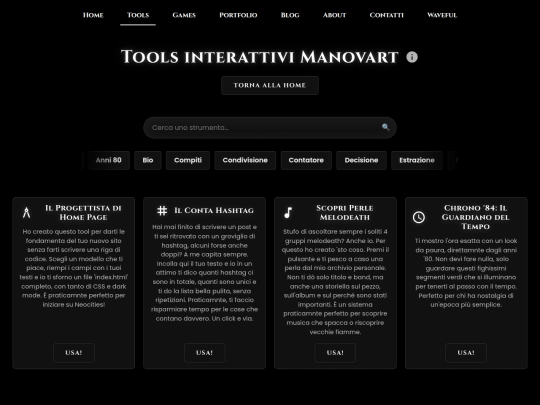This screenshot has height=405, width=540.
Task: Click the Il Progettista di Home Page title
Action: (x=83, y=213)
